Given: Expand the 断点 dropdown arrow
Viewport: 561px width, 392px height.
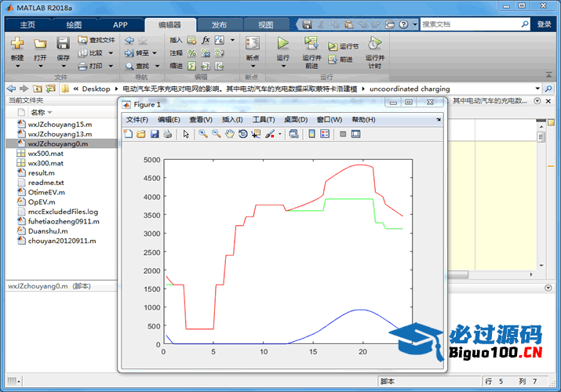Looking at the screenshot, I should [253, 66].
